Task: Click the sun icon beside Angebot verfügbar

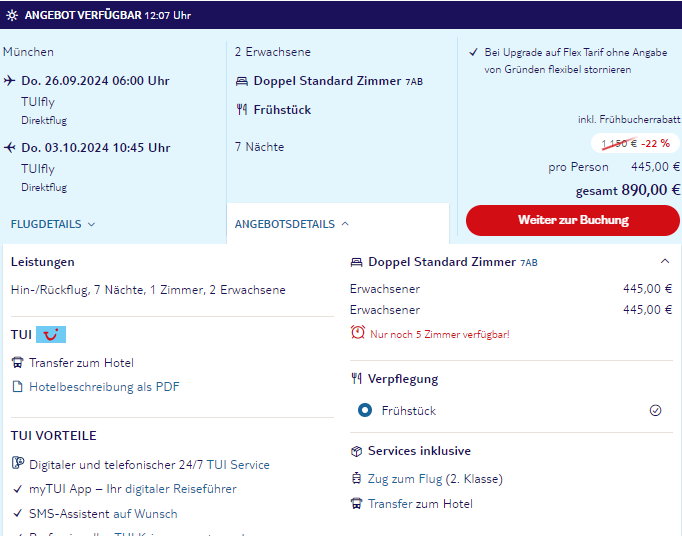Action: [12, 15]
